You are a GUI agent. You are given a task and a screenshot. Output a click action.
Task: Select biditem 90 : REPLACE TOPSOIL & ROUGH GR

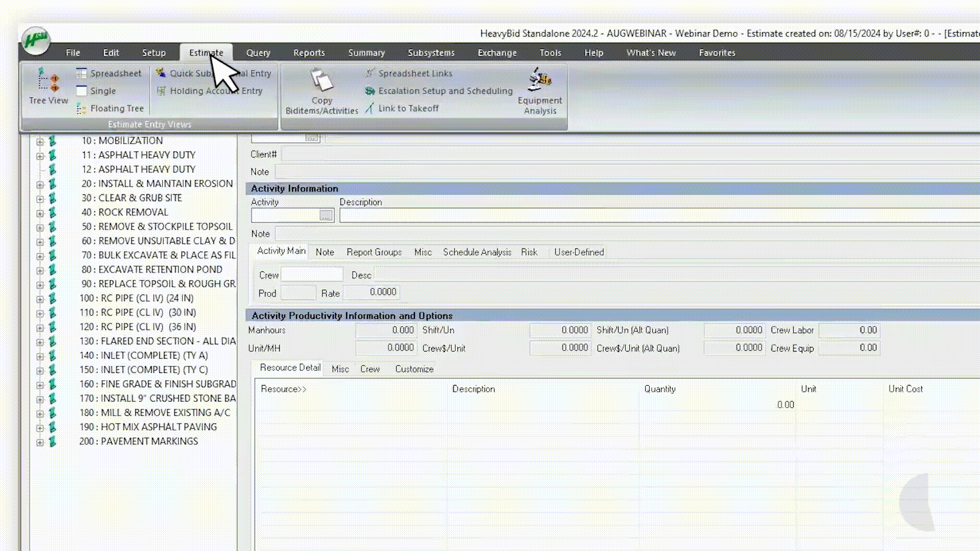click(x=158, y=284)
